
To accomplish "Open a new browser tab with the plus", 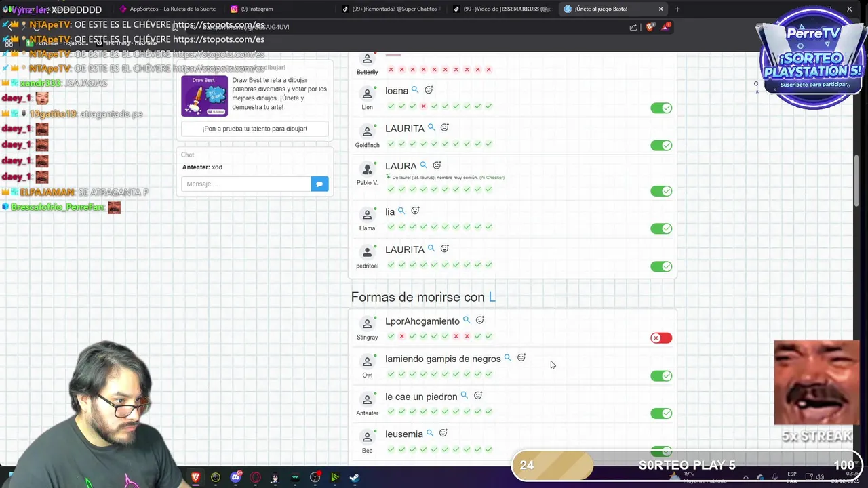I will tap(677, 9).
